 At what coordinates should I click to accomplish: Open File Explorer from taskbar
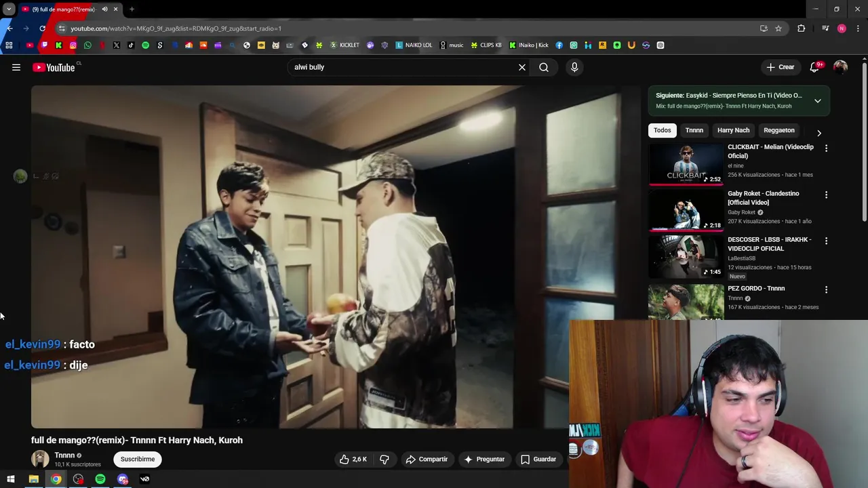(33, 479)
